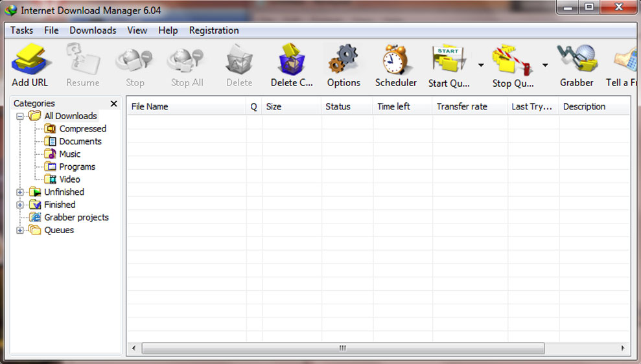
Task: Select the "Video" label
Action: tap(70, 179)
